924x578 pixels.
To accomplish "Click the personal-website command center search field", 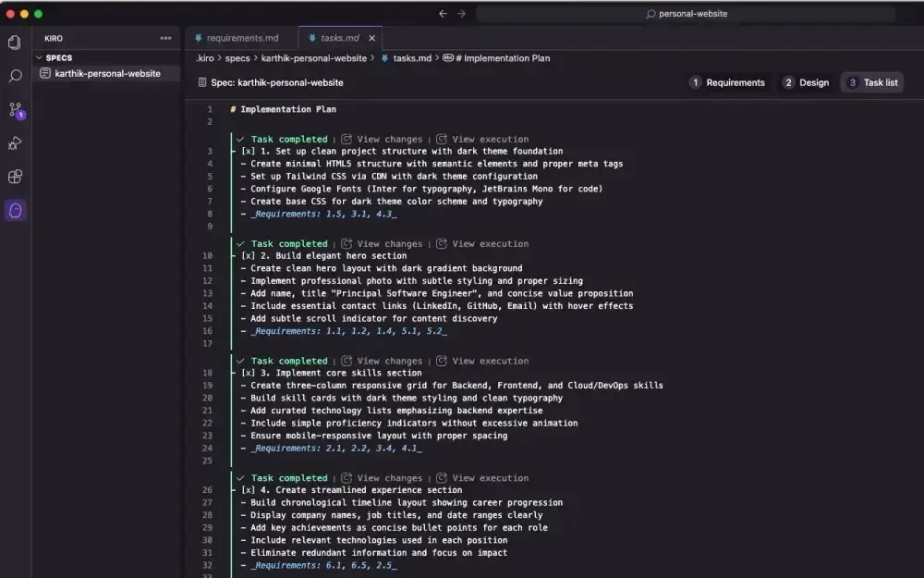I will tap(686, 14).
